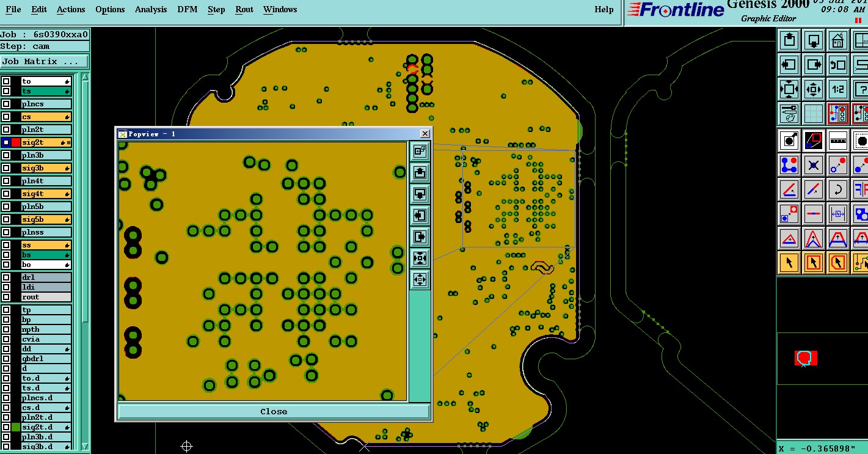Click the add feature pad icon
This screenshot has height=454, width=868.
789,141
